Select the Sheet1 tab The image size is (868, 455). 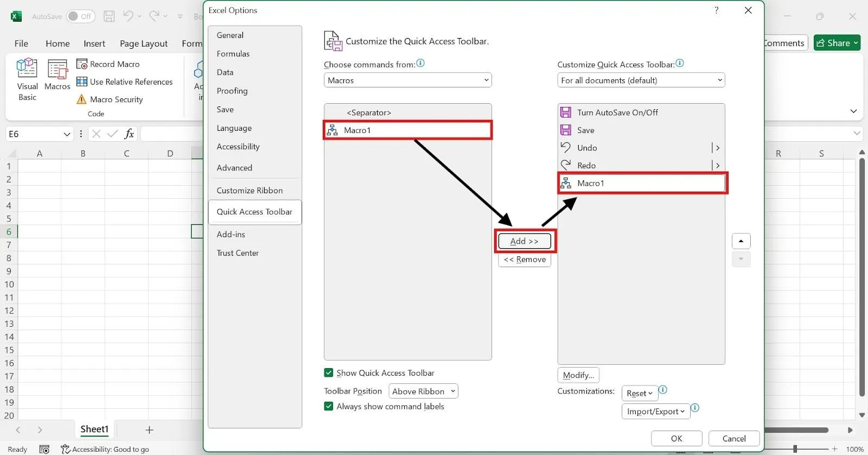pyautogui.click(x=94, y=429)
